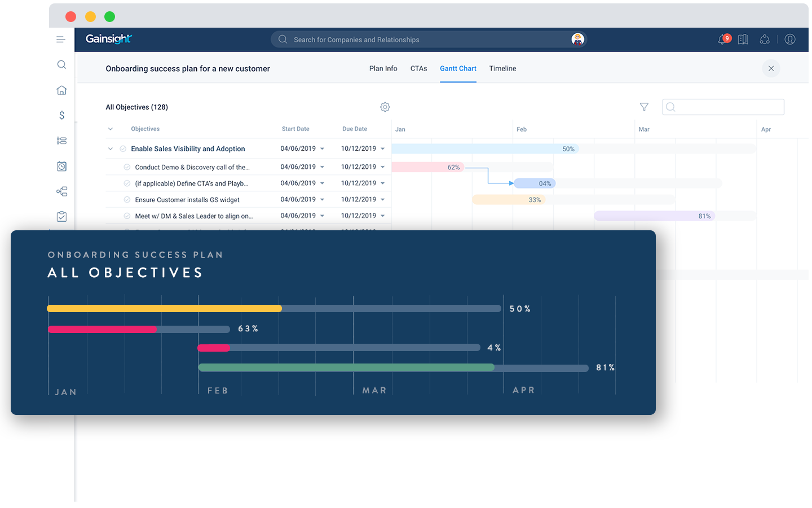Screen dimensions: 812x508
Task: Open the sidebar hierarchy tree icon
Action: [x=61, y=191]
